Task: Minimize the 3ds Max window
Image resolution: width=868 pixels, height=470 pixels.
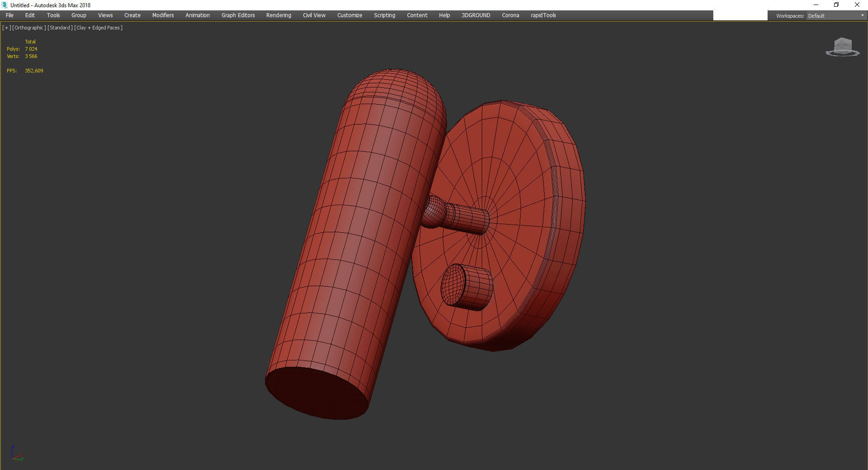Action: coord(816,5)
